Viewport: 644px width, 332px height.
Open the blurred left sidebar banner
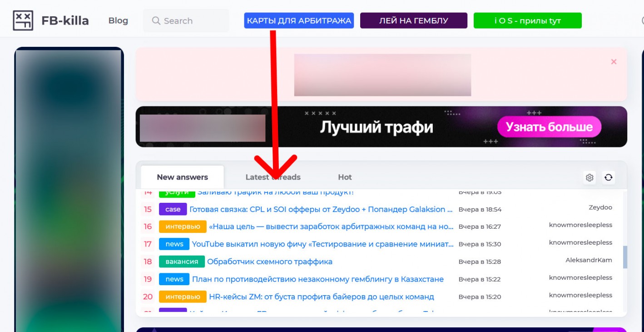(x=69, y=189)
